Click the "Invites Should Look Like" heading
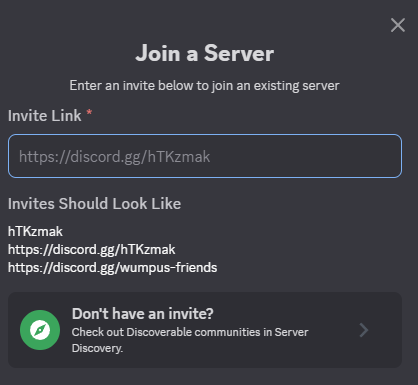This screenshot has height=385, width=418. point(94,204)
